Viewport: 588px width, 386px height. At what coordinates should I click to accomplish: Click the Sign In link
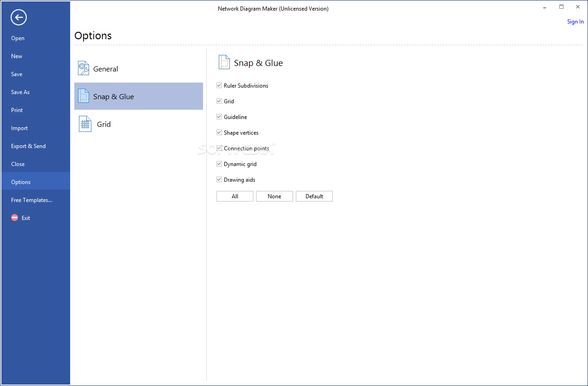[576, 22]
